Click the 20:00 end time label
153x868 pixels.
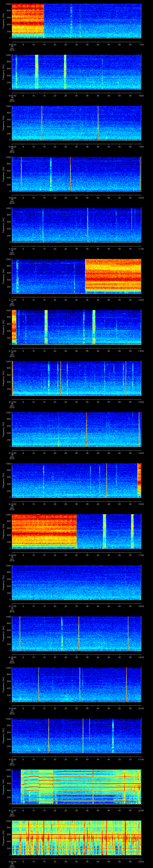tap(141, 709)
